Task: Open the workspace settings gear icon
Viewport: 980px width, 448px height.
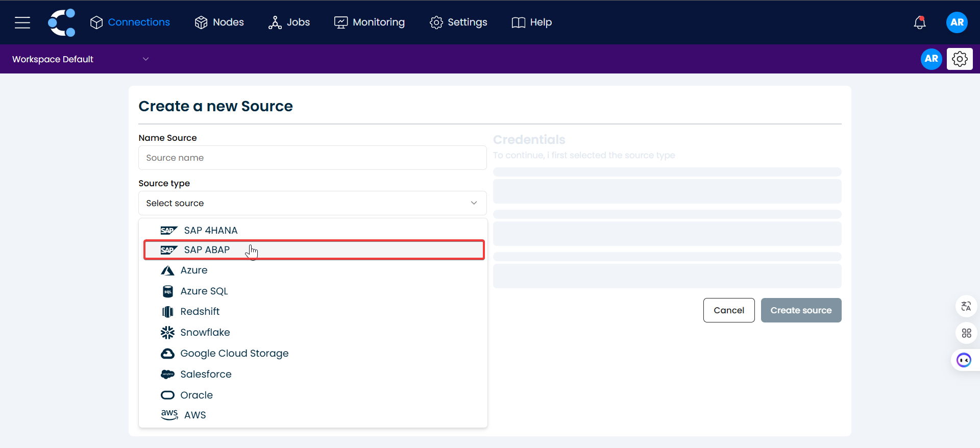Action: click(960, 59)
